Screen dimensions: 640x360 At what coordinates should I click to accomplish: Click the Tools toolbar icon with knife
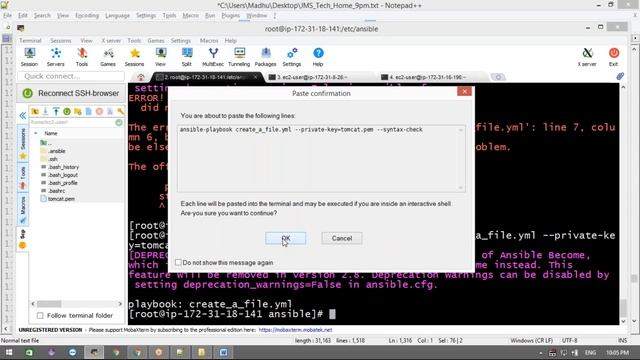click(x=82, y=57)
